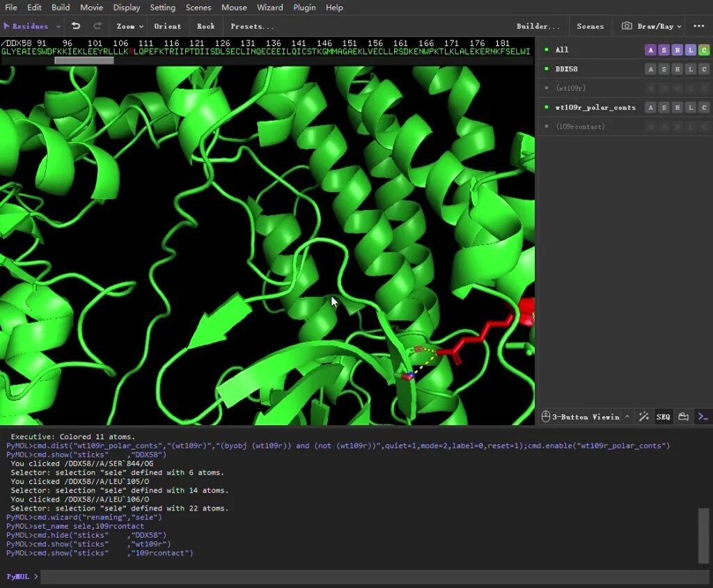Open the Label (L) menu for DDX58
The image size is (713, 588).
pos(691,69)
